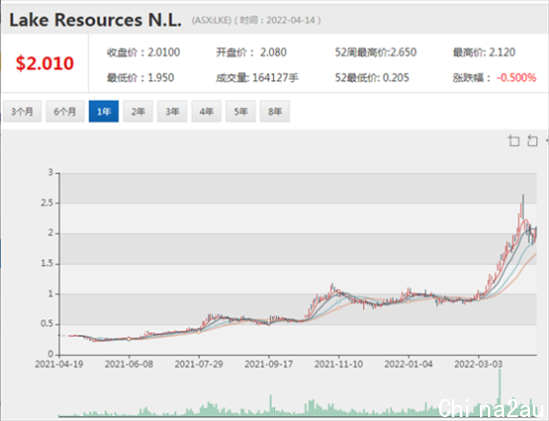Click the first chart zoom icon
The image size is (549, 421).
coord(514,141)
